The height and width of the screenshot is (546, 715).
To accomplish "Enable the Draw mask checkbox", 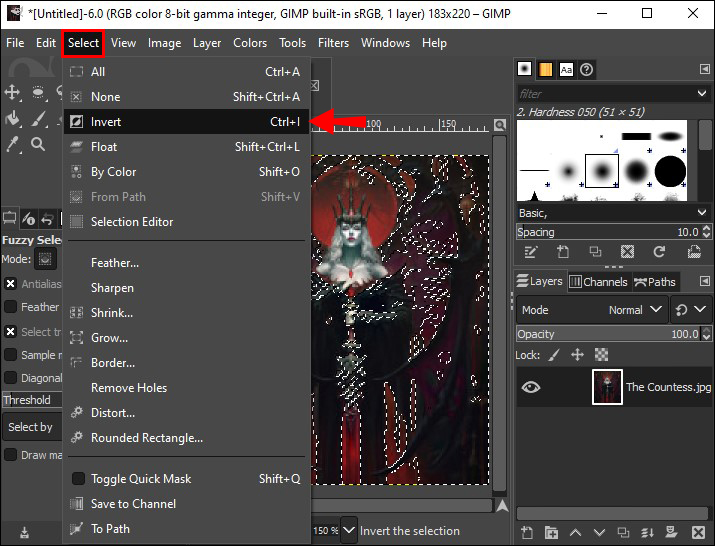I will click(x=10, y=455).
